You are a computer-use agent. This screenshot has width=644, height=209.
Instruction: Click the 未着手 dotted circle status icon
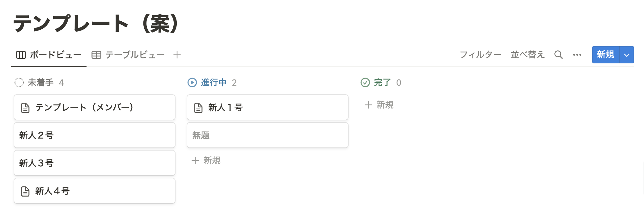click(x=19, y=83)
